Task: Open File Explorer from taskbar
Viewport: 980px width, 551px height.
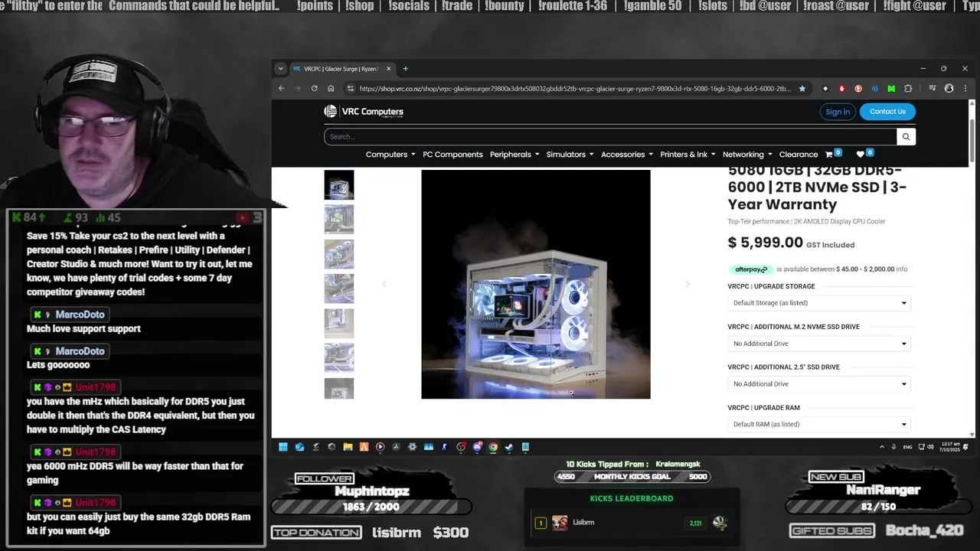Action: 348,447
